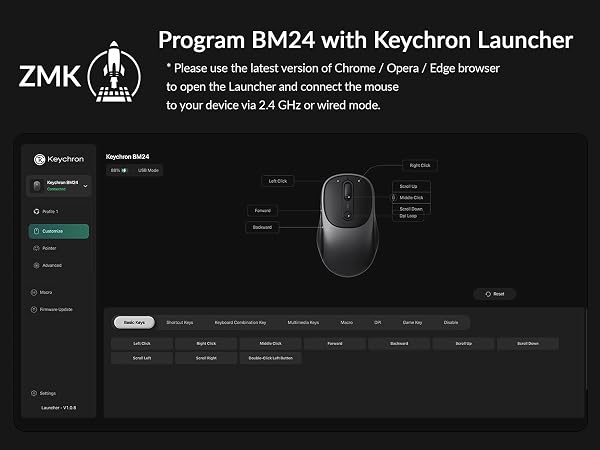Select the Right Click mouse label

tap(420, 165)
